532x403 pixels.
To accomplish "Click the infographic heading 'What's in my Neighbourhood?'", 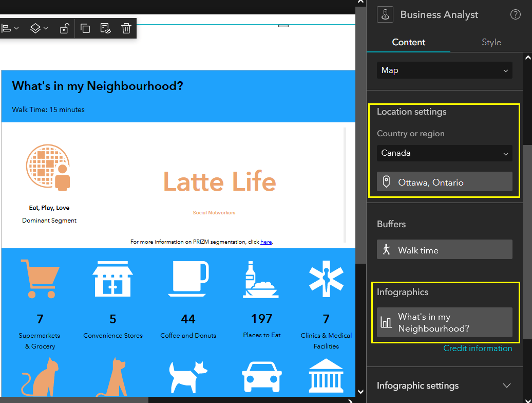I will 98,86.
